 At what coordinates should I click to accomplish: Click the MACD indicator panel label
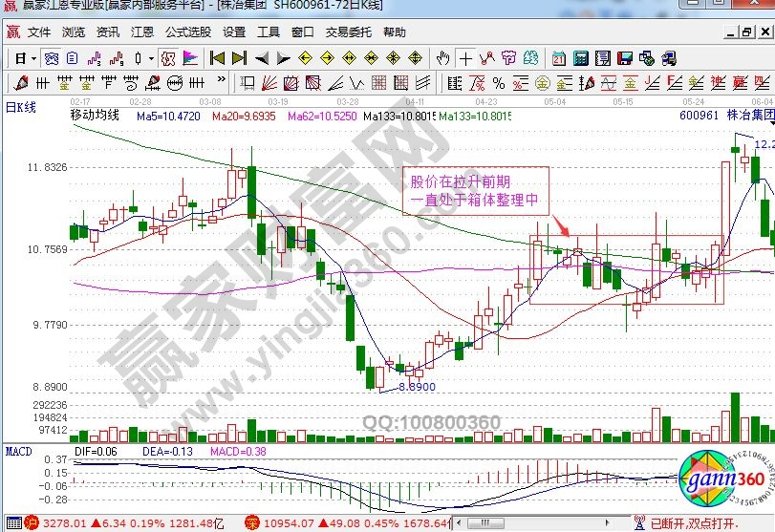tap(19, 450)
